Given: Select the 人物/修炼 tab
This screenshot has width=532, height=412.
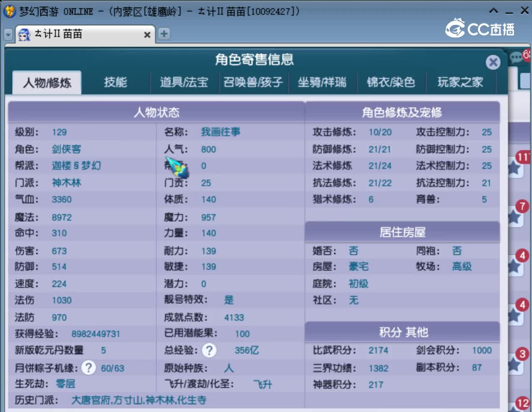Looking at the screenshot, I should 47,83.
